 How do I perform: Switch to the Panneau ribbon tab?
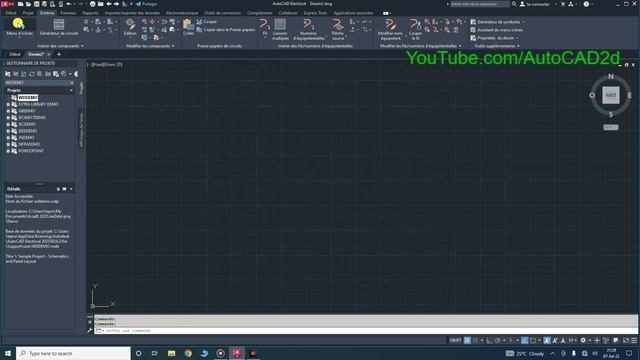click(68, 13)
